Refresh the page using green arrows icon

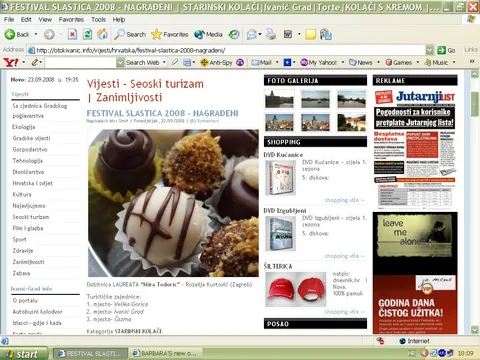(x=87, y=34)
